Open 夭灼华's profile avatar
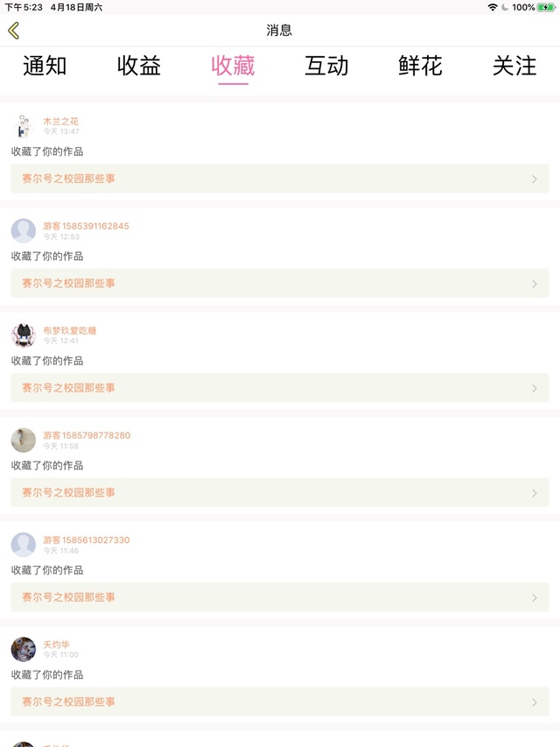This screenshot has height=747, width=560. click(x=24, y=649)
